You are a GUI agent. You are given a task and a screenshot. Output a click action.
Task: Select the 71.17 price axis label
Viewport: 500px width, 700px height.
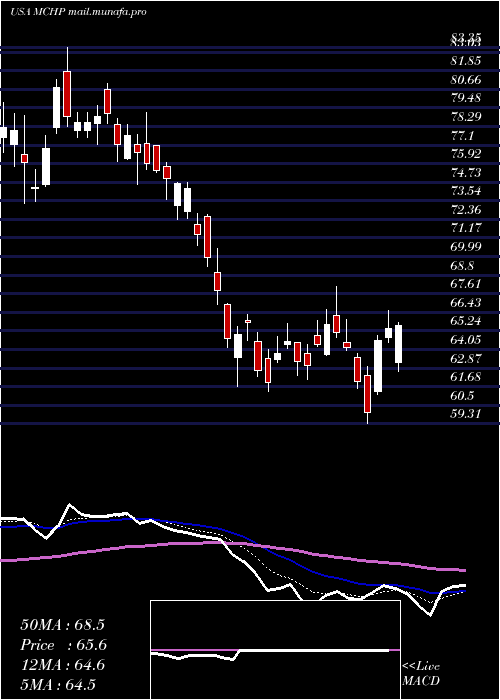(465, 228)
